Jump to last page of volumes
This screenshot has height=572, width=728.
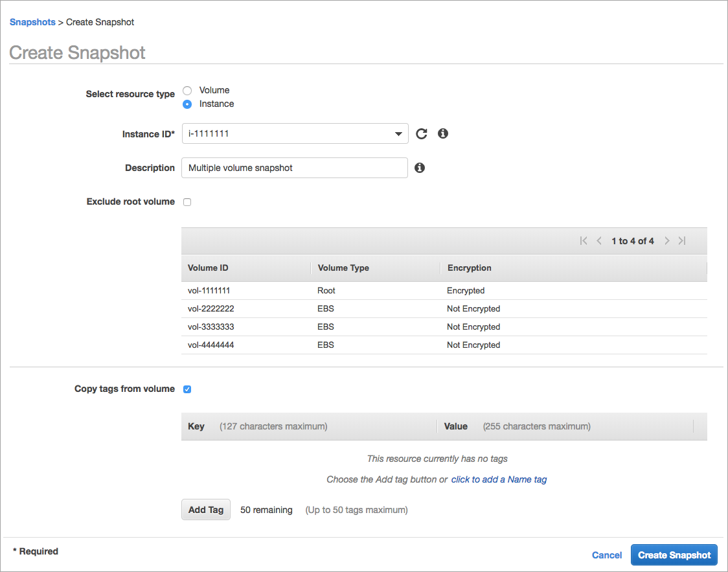[x=682, y=240]
